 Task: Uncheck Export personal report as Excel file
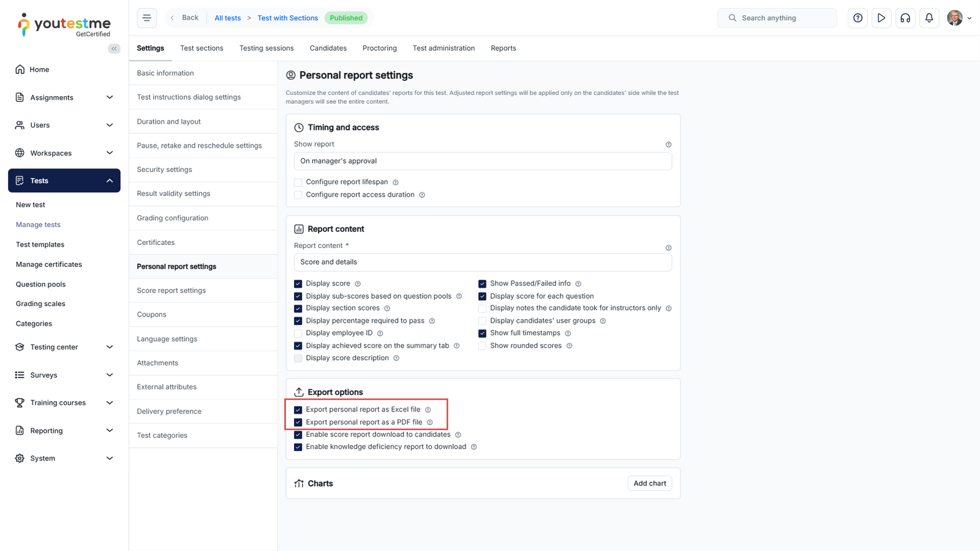[298, 410]
